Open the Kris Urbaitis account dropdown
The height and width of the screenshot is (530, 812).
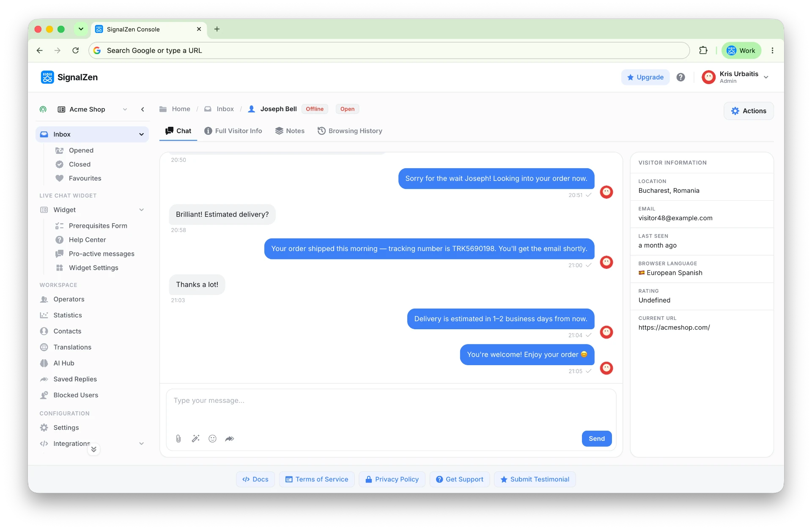766,77
